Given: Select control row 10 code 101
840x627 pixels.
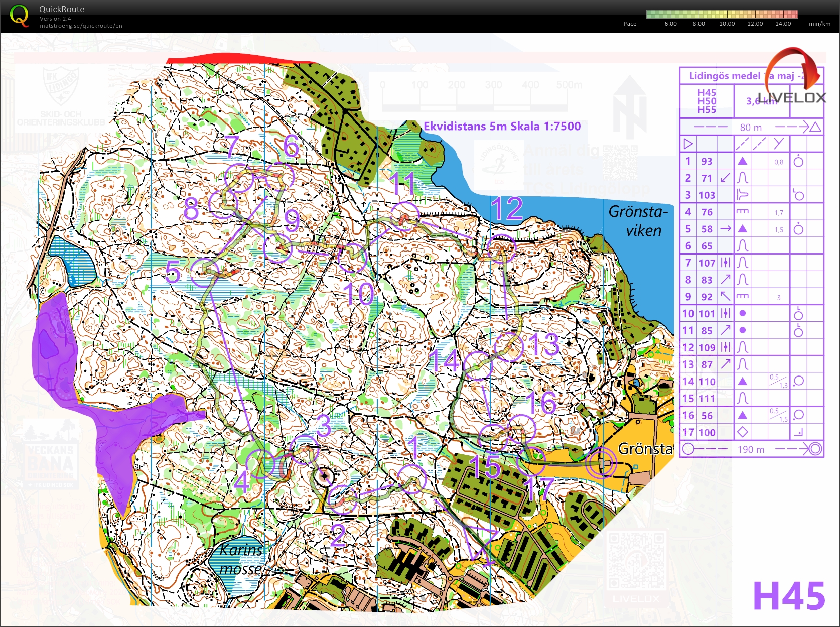Looking at the screenshot, I should click(752, 313).
